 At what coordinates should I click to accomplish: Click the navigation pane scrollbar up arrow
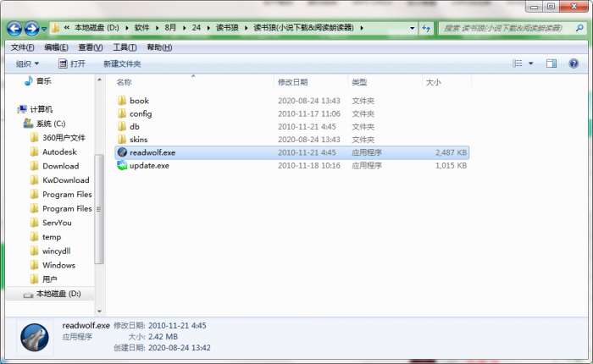99,80
